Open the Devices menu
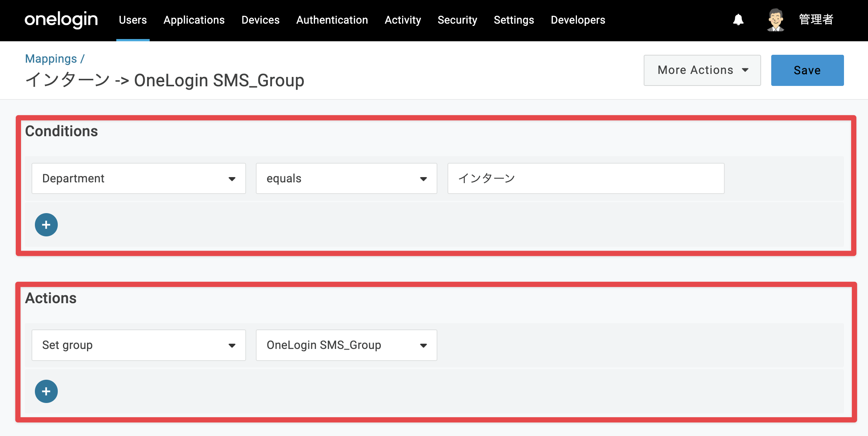 click(x=260, y=20)
